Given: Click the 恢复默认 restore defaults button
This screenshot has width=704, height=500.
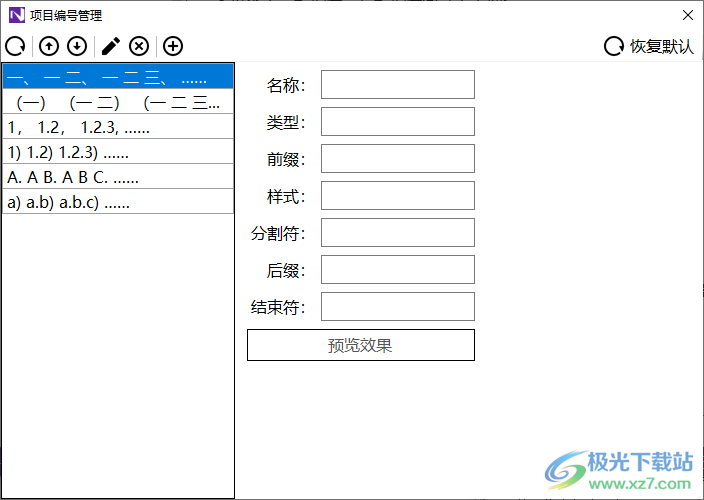Looking at the screenshot, I should (x=649, y=46).
